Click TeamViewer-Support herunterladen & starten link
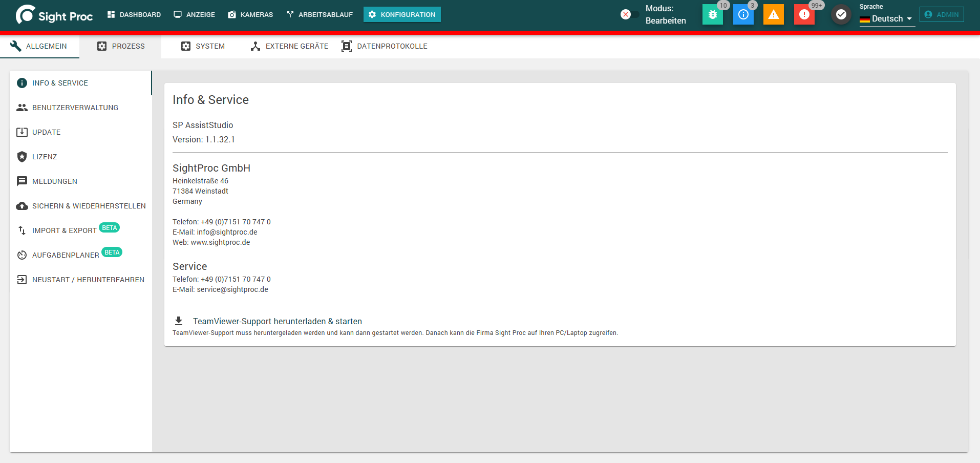The height and width of the screenshot is (463, 980). [278, 321]
